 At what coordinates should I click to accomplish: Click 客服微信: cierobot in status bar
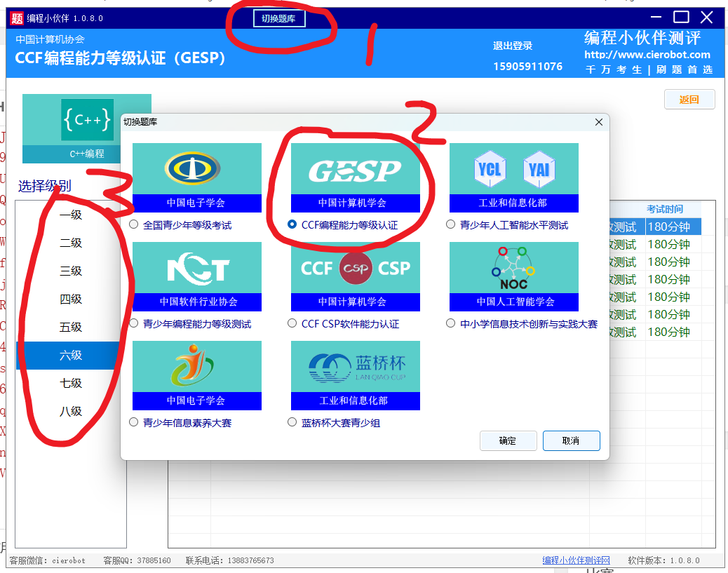tap(48, 560)
